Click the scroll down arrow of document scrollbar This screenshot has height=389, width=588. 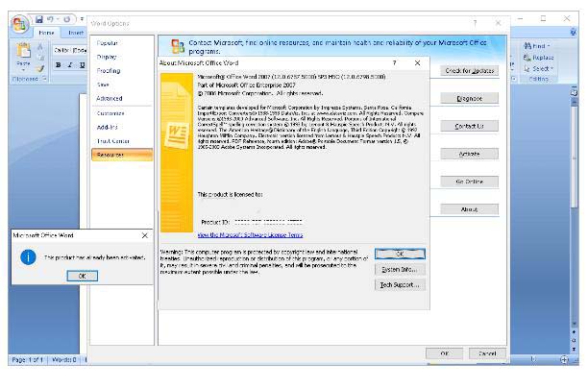coord(574,325)
